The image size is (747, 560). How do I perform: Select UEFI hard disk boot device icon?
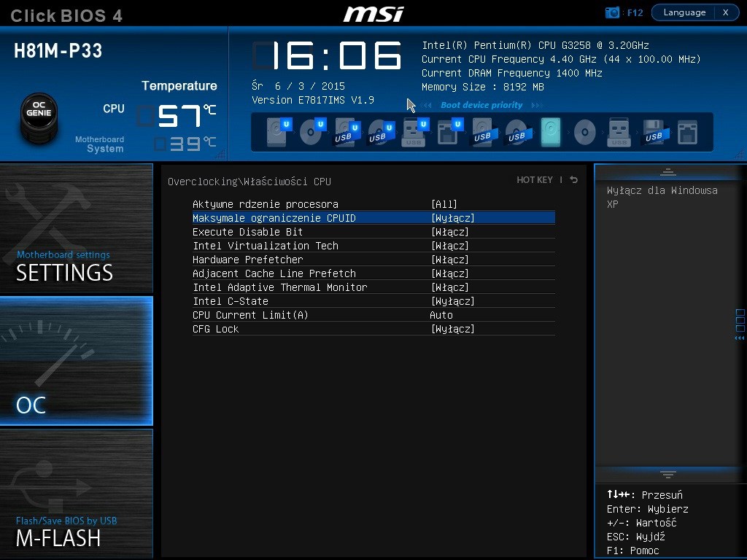click(x=279, y=132)
